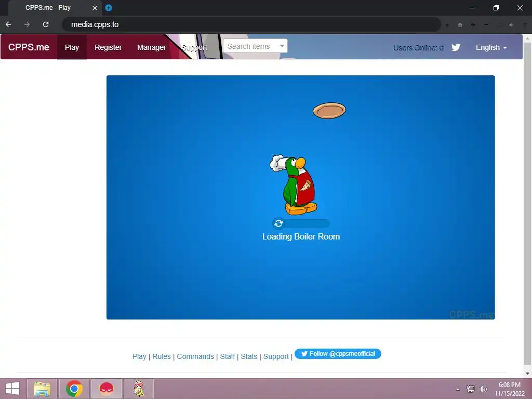Click the Follow @cppsmeofficial button
The height and width of the screenshot is (399, 532).
click(338, 353)
